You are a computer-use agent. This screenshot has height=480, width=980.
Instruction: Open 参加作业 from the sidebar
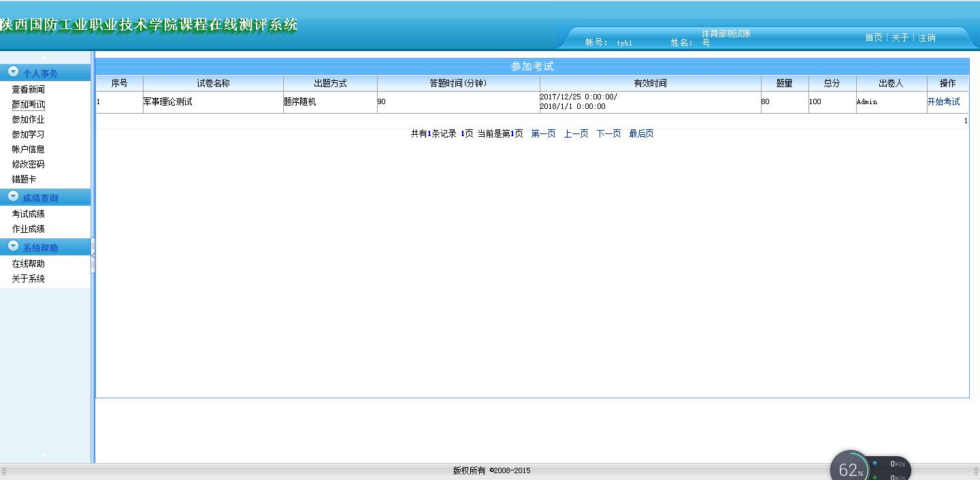(28, 119)
